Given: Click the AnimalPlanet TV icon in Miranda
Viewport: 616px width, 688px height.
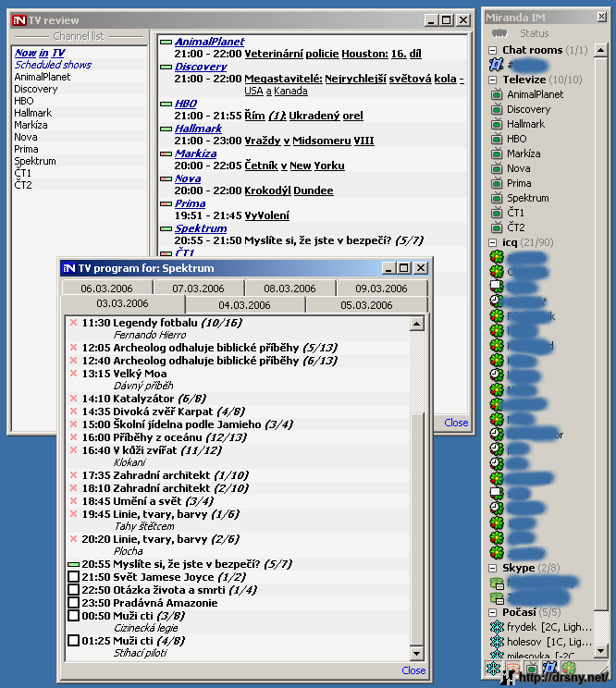Looking at the screenshot, I should (497, 94).
